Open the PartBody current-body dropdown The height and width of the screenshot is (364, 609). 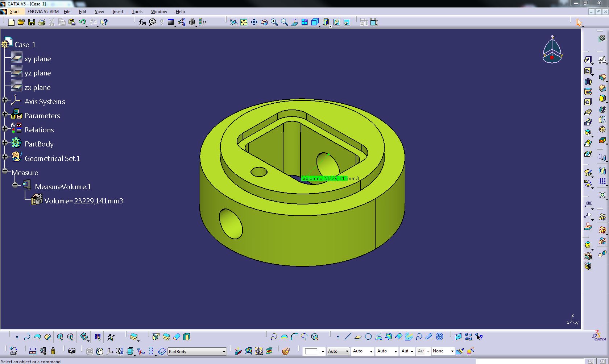click(x=224, y=351)
